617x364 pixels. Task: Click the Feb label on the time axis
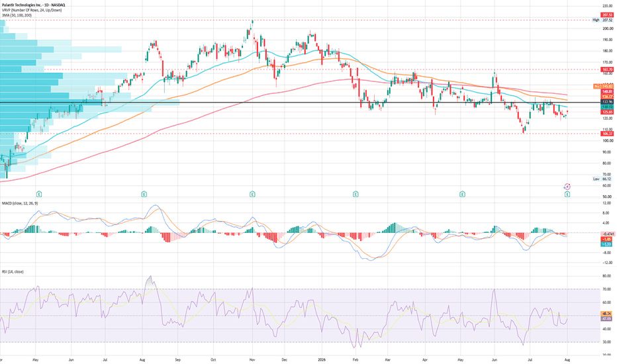point(356,359)
